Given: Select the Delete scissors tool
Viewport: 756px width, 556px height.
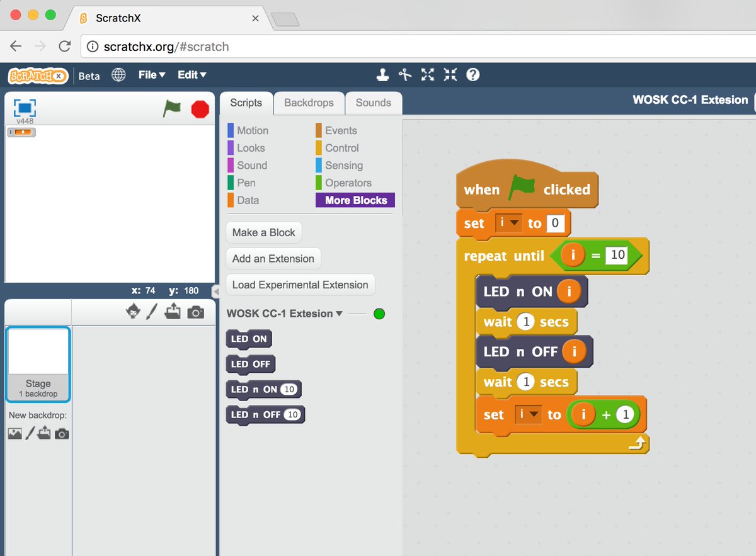Looking at the screenshot, I should click(x=405, y=75).
